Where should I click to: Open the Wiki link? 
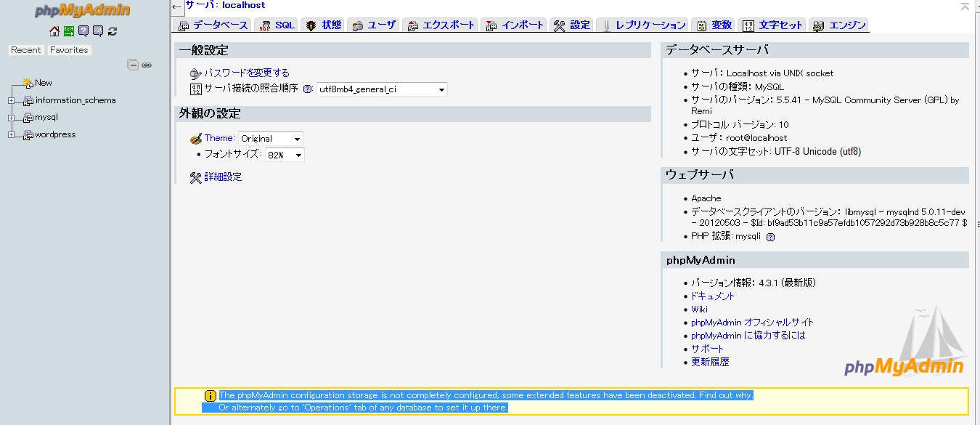click(699, 309)
